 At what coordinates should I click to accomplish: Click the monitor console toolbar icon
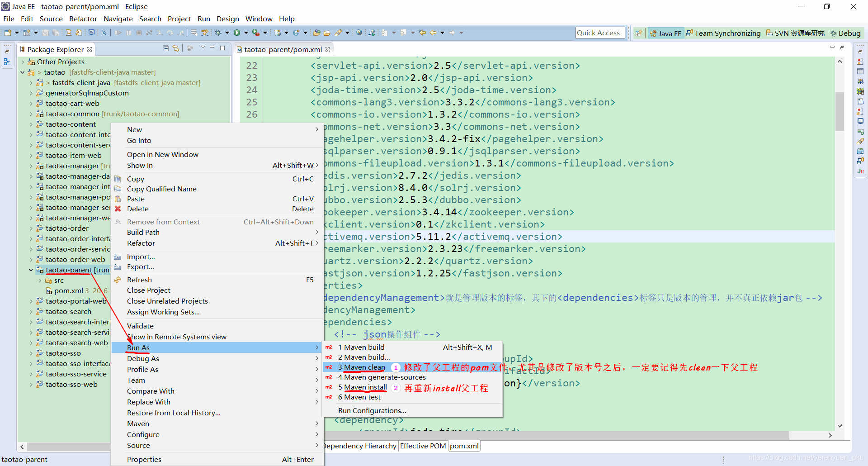point(91,33)
